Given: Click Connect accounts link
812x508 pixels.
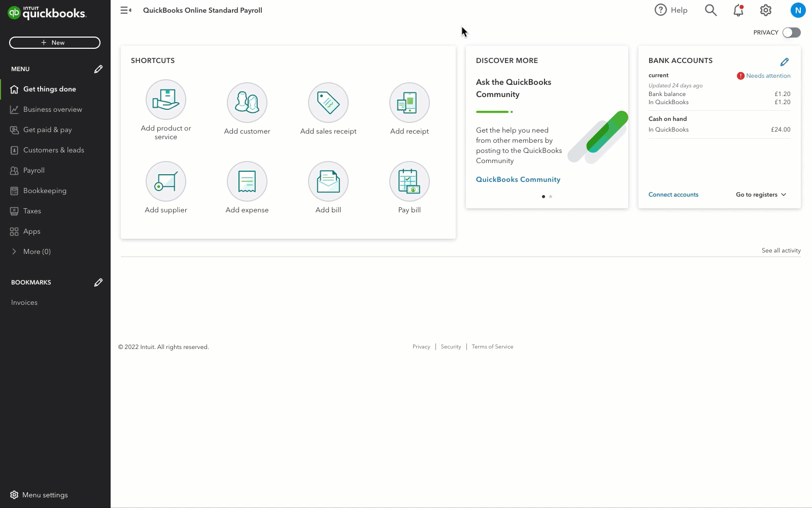Looking at the screenshot, I should pyautogui.click(x=673, y=195).
